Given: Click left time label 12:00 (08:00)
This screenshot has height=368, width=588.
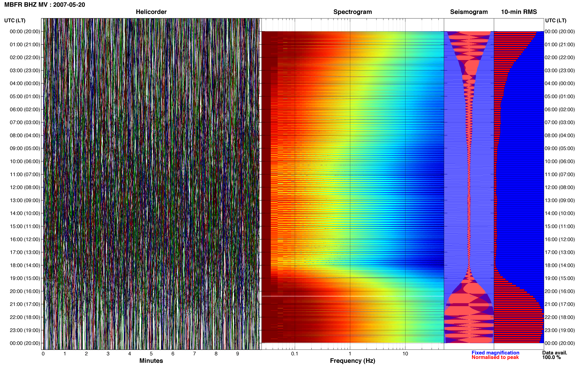Looking at the screenshot, I should [25, 187].
